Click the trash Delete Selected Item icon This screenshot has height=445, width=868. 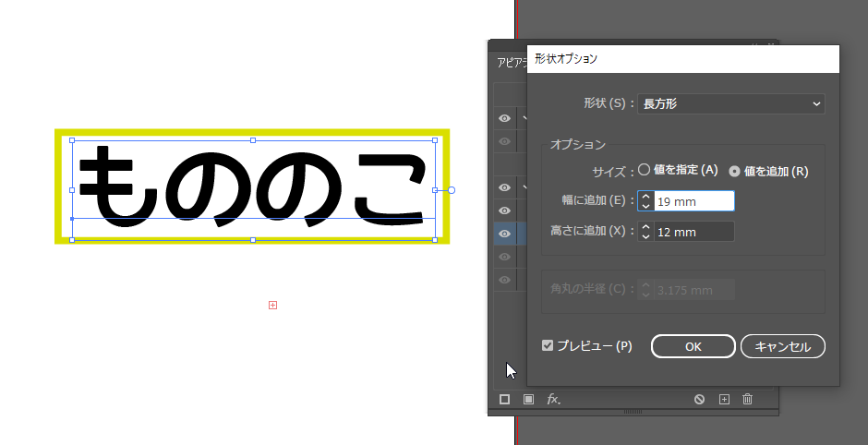click(x=748, y=399)
